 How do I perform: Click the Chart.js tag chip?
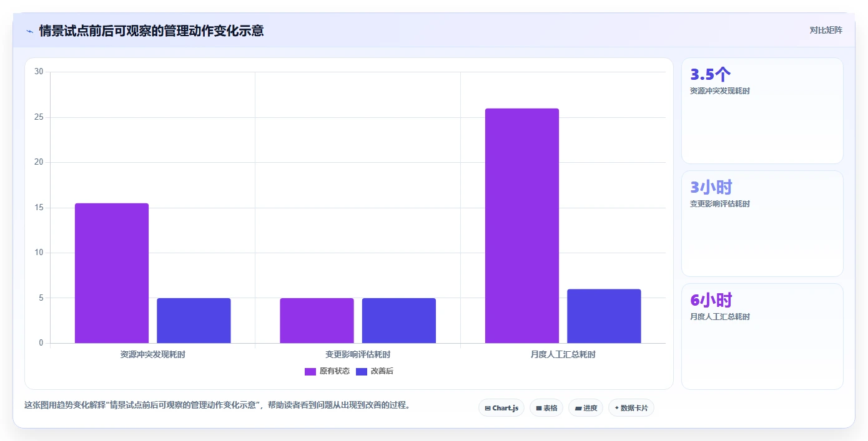[x=501, y=408]
